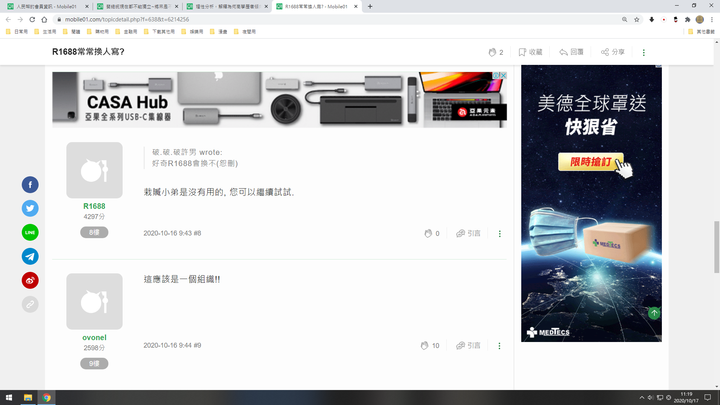Open header green three-dot more menu
Image resolution: width=720 pixels, height=405 pixels.
click(643, 52)
